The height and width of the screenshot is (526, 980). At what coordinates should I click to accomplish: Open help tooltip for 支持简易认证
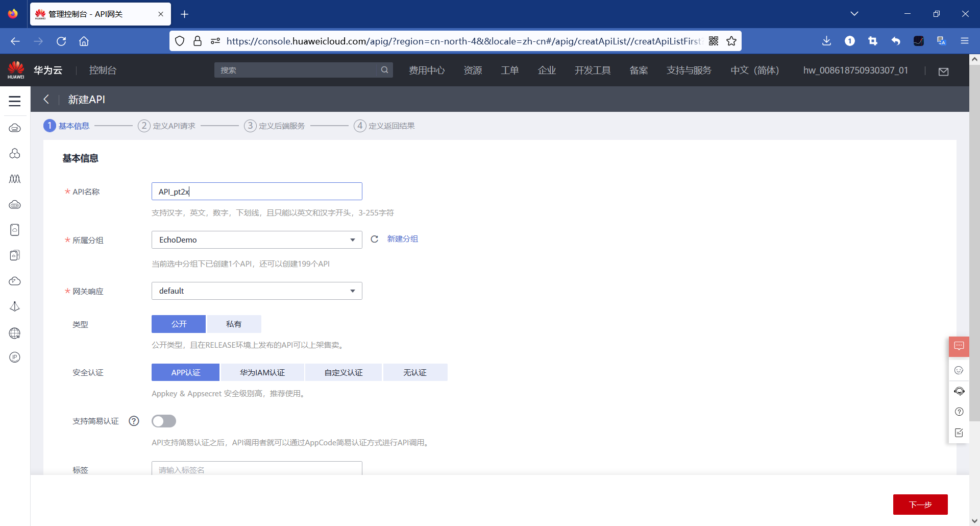(134, 421)
